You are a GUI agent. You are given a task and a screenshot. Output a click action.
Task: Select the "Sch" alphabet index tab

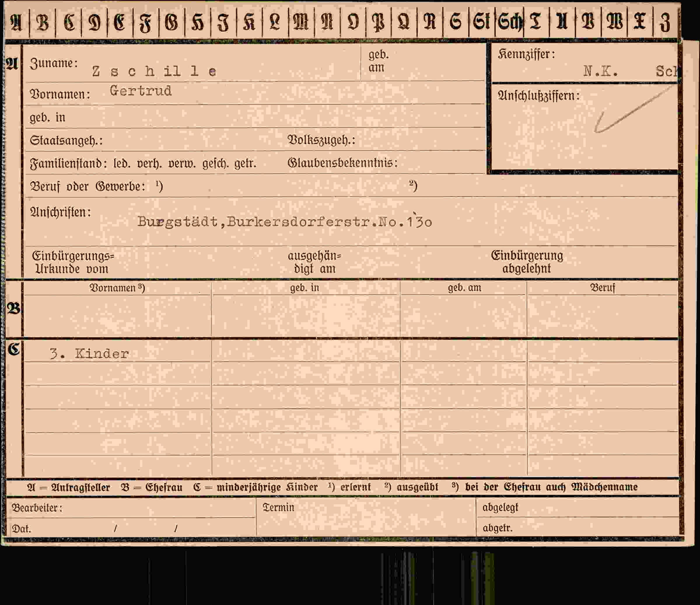point(510,22)
